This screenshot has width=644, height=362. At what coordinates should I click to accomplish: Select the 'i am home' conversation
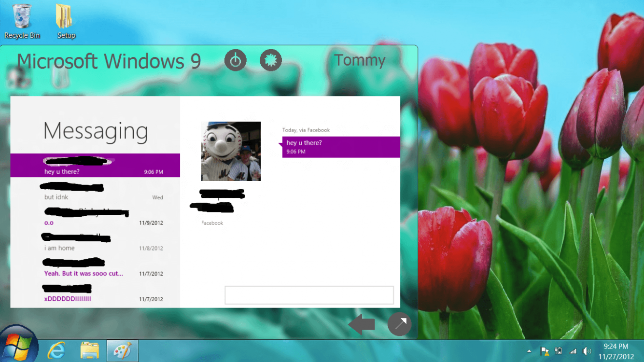tap(95, 242)
